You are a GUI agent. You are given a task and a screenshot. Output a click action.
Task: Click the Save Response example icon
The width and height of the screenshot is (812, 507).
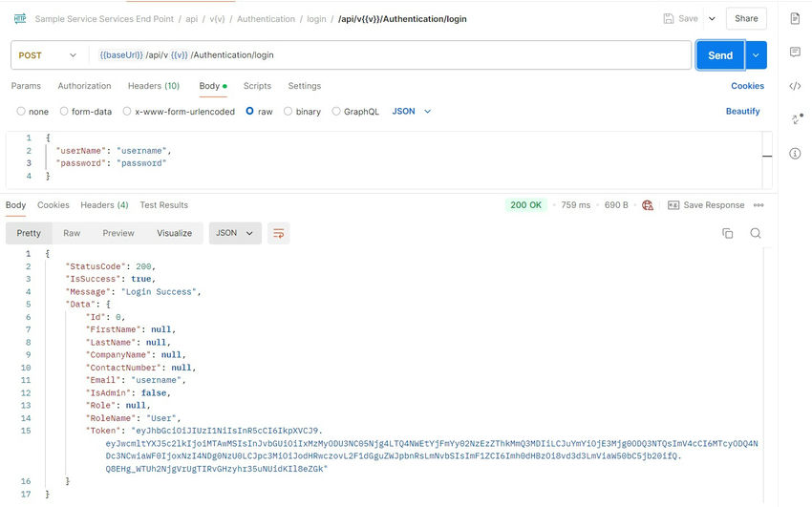[x=673, y=205]
